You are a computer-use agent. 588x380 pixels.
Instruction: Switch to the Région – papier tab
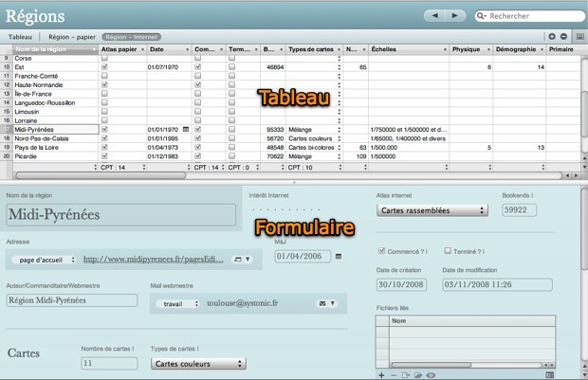(72, 37)
